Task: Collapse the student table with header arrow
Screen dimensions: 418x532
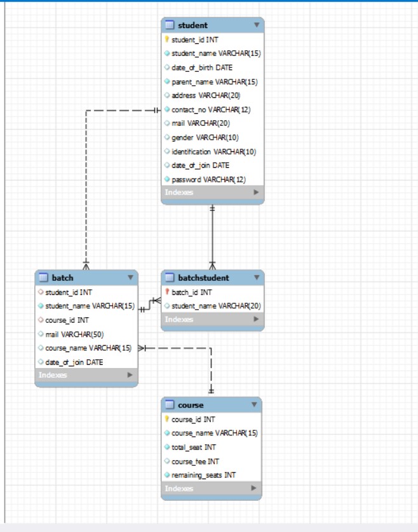Action: pos(257,25)
